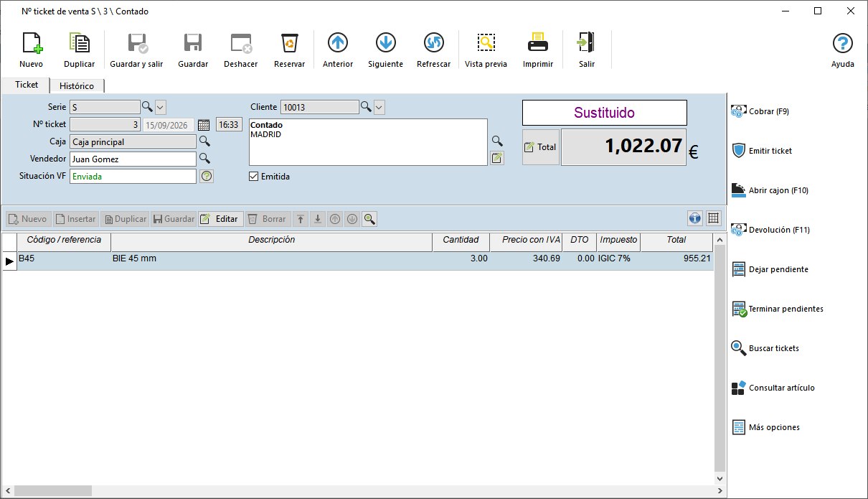This screenshot has height=499, width=868.
Task: Click Devolución (F11)
Action: (770, 230)
